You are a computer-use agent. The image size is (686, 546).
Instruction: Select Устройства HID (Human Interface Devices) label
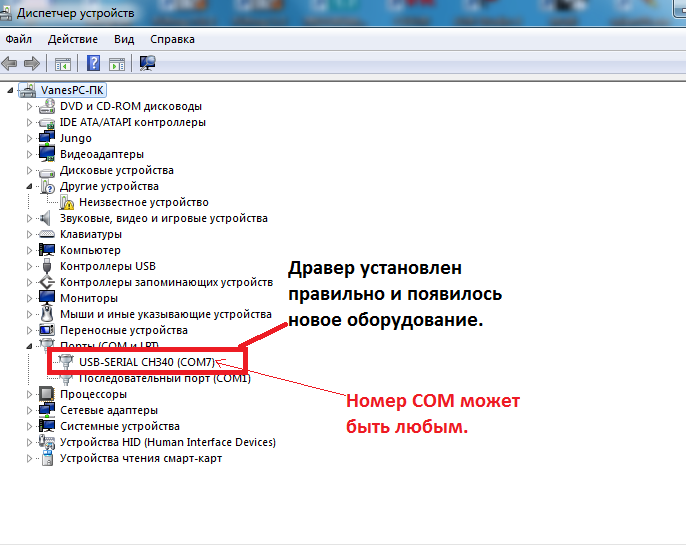[x=168, y=442]
